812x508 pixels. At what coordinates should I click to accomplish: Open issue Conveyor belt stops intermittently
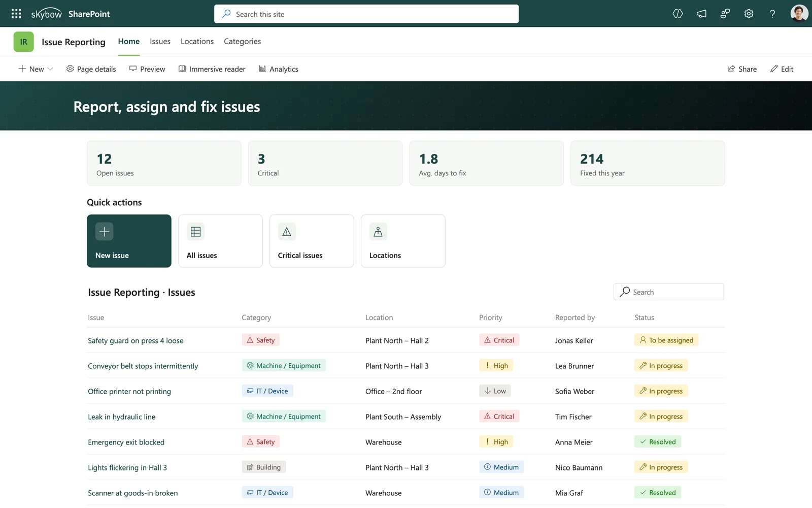coord(143,366)
